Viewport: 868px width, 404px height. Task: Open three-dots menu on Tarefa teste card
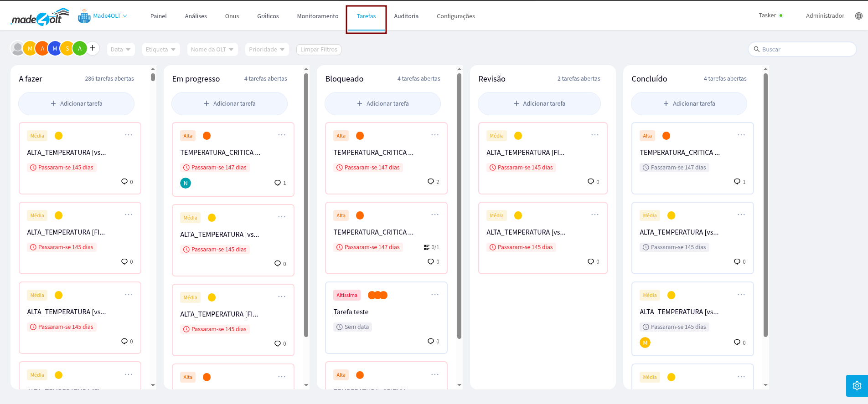(434, 295)
